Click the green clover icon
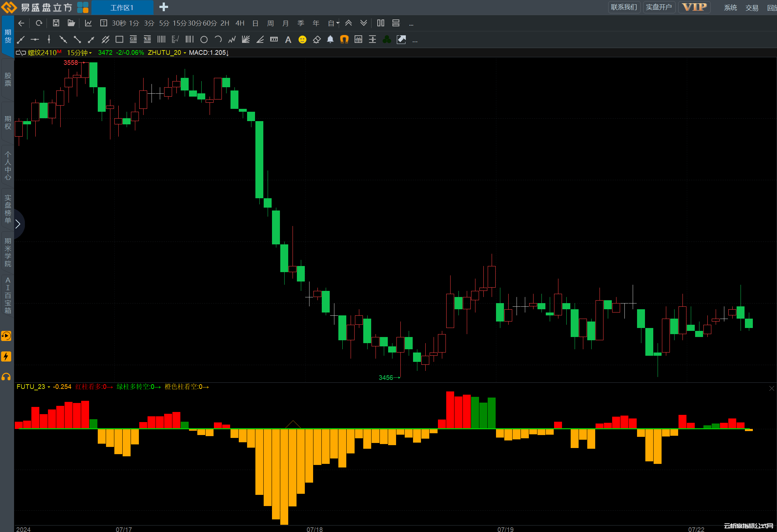Image resolution: width=777 pixels, height=532 pixels. (x=387, y=40)
